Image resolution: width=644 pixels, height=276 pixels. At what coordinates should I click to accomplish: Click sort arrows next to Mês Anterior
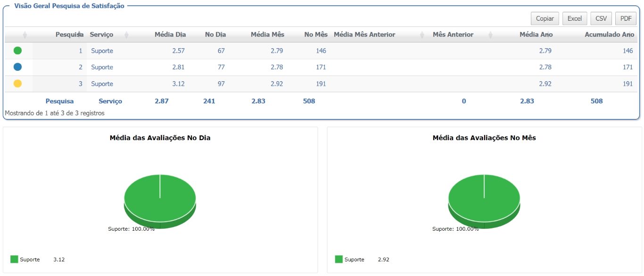tap(490, 35)
